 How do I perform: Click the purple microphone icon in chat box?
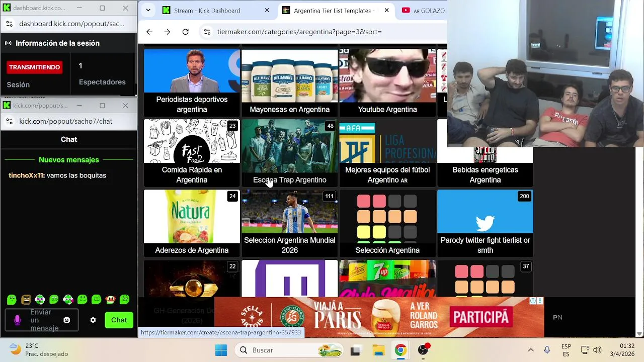(17, 320)
